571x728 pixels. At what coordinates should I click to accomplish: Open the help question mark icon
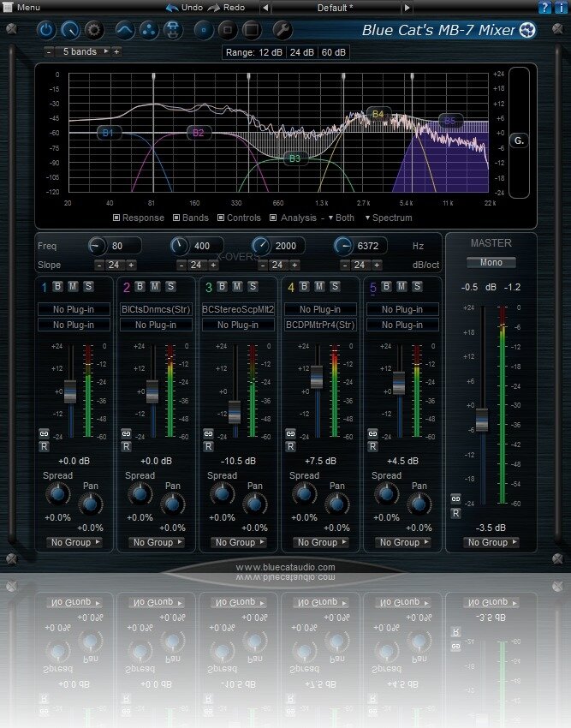(544, 7)
